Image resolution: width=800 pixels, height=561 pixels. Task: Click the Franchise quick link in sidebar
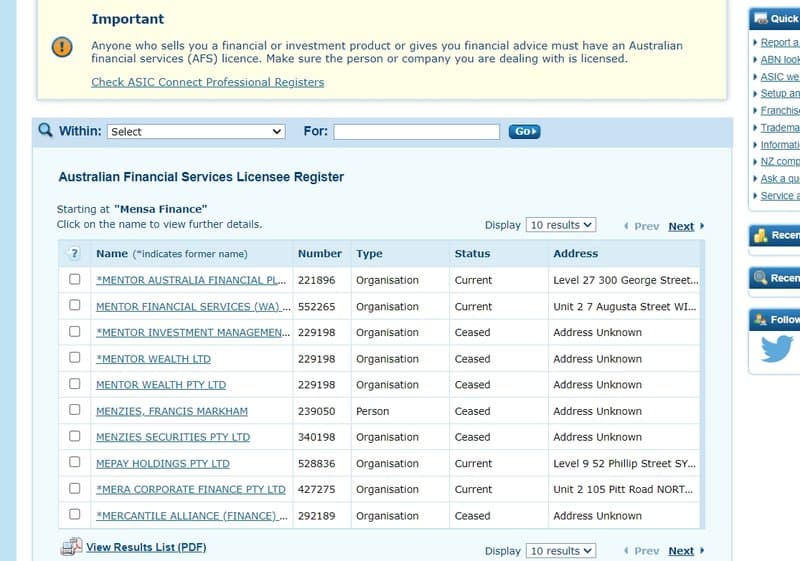(x=780, y=111)
